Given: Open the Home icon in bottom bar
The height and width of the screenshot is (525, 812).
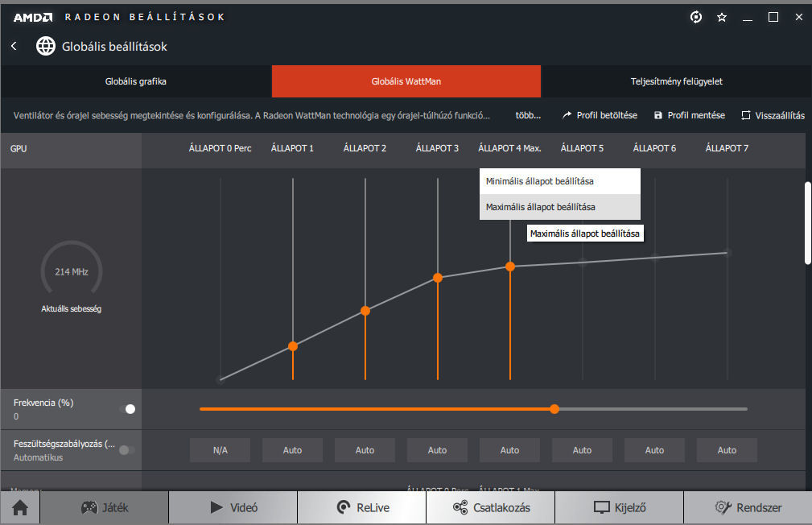Looking at the screenshot, I should tap(20, 508).
